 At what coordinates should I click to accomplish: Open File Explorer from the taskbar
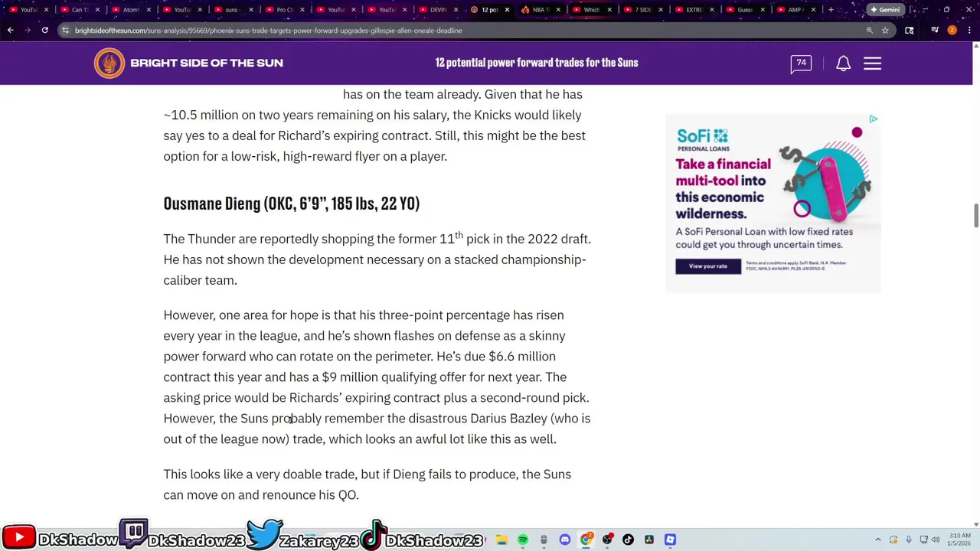click(502, 540)
